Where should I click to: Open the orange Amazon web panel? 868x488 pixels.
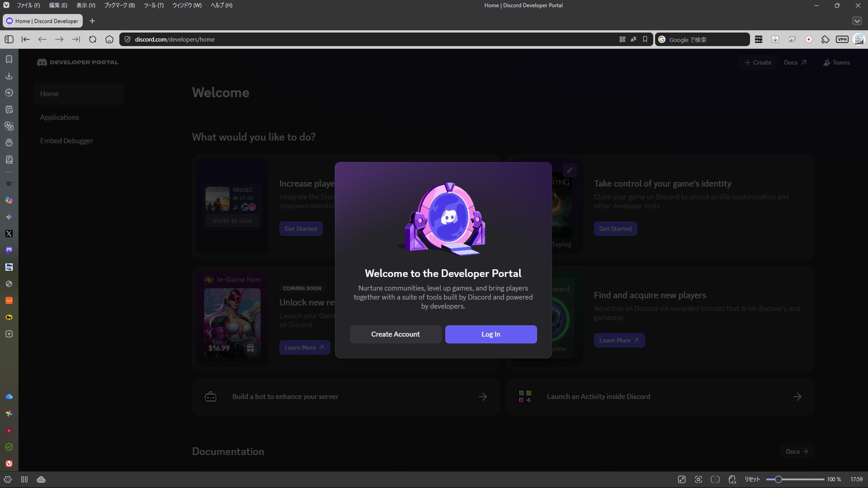point(9,300)
